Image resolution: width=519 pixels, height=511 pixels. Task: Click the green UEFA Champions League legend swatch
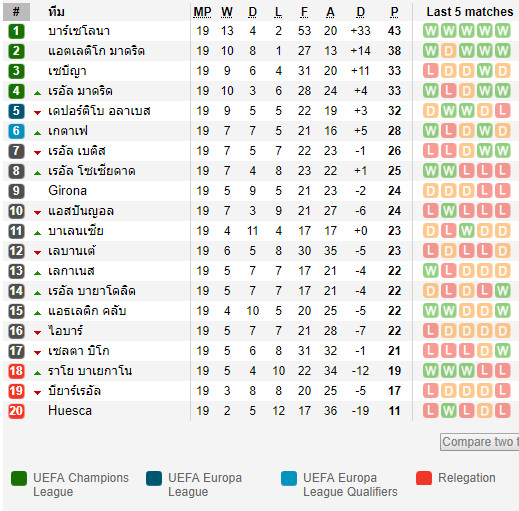(x=19, y=479)
